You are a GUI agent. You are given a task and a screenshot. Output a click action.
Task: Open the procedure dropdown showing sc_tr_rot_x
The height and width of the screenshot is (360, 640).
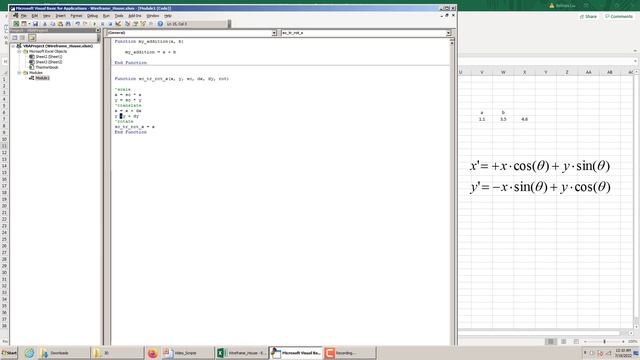click(448, 33)
